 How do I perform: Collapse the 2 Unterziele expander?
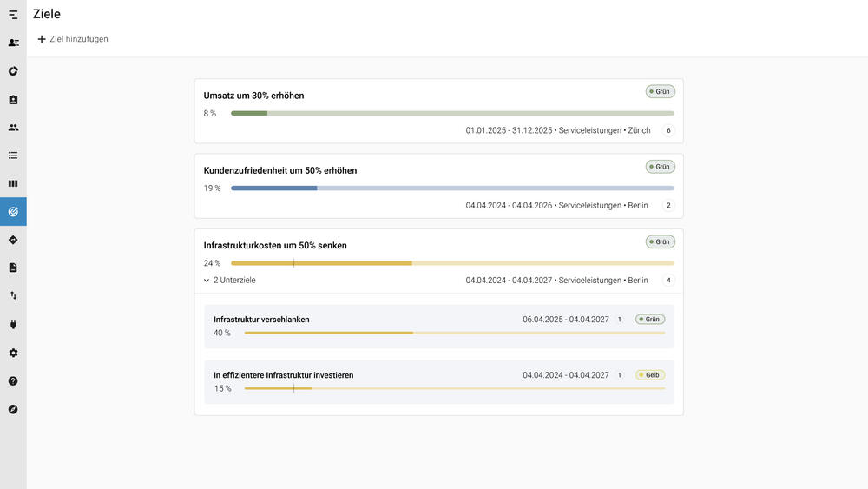(230, 281)
